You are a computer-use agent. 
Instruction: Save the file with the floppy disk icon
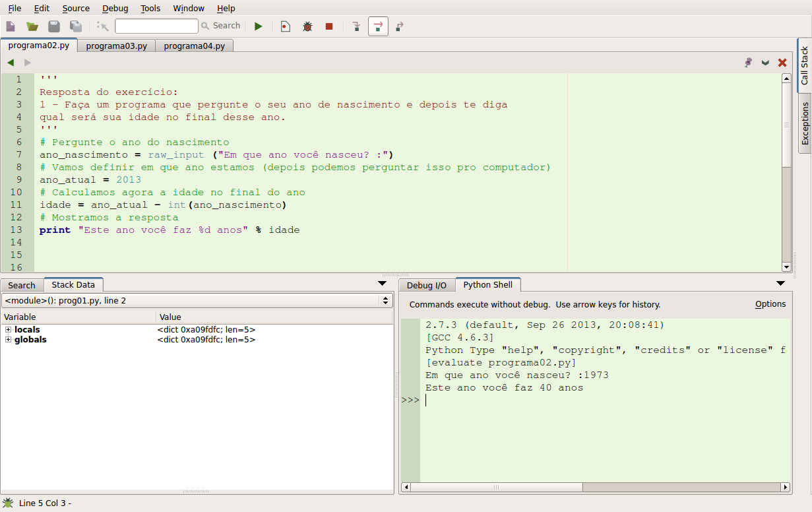click(x=54, y=26)
